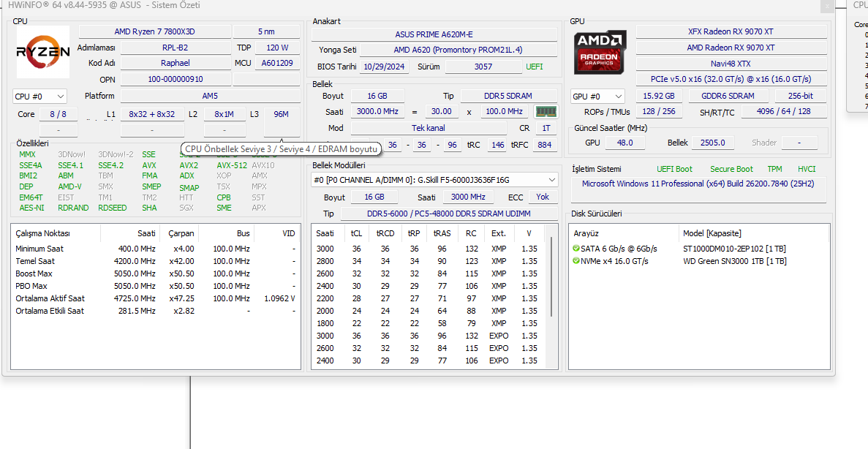This screenshot has height=449, width=868.
Task: Click the GPU memory clock 2505.0 field
Action: (x=712, y=143)
